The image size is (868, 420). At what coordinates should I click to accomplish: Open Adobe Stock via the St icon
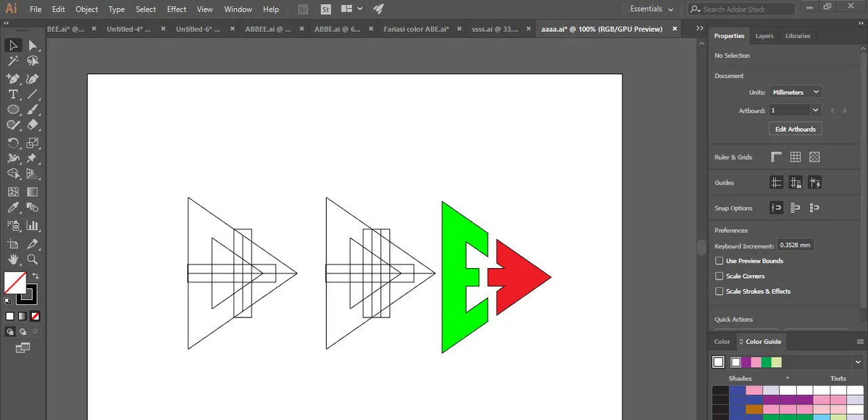(x=325, y=9)
